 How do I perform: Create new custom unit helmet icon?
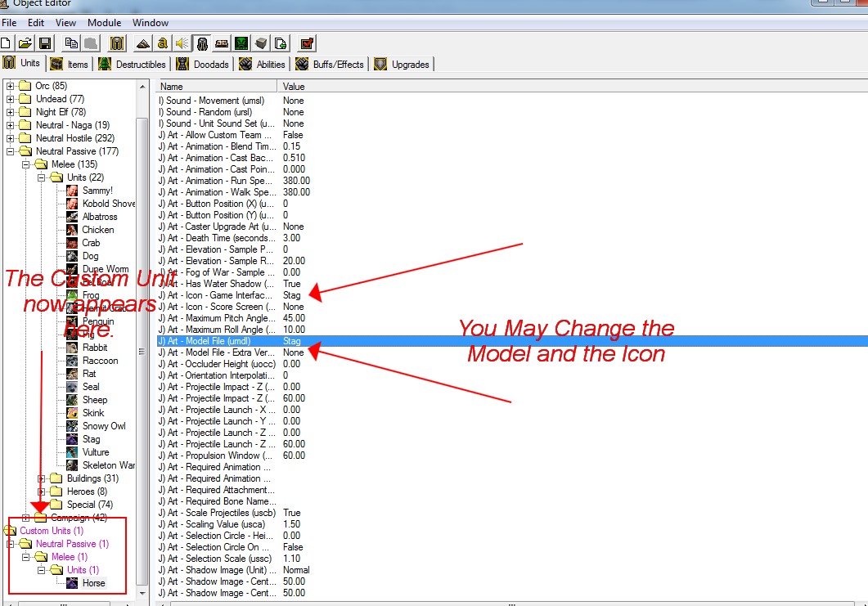[117, 43]
